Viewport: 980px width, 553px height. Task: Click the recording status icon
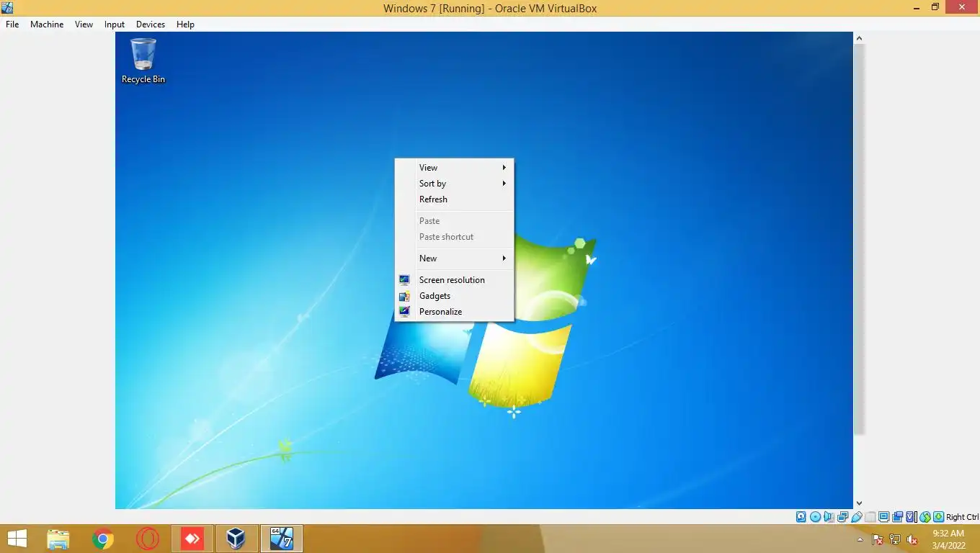pos(897,517)
